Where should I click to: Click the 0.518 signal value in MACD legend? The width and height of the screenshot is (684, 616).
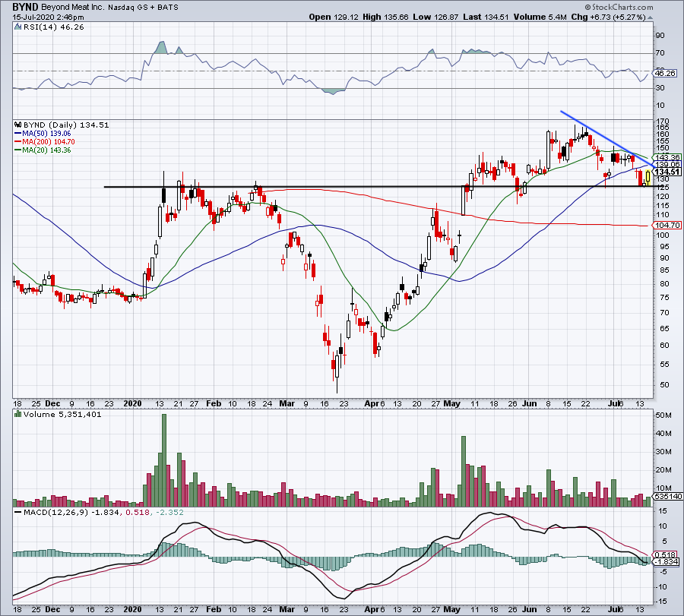(137, 512)
